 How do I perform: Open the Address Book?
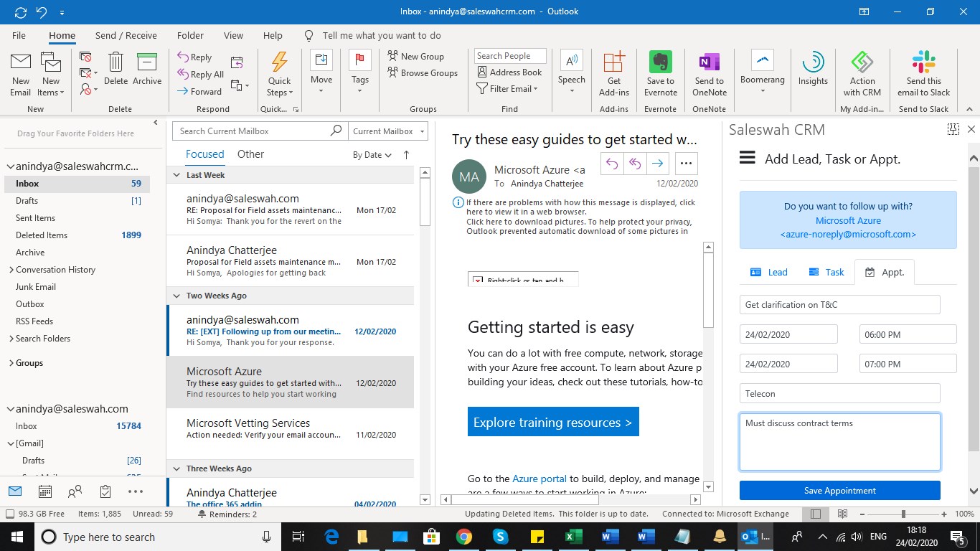509,72
